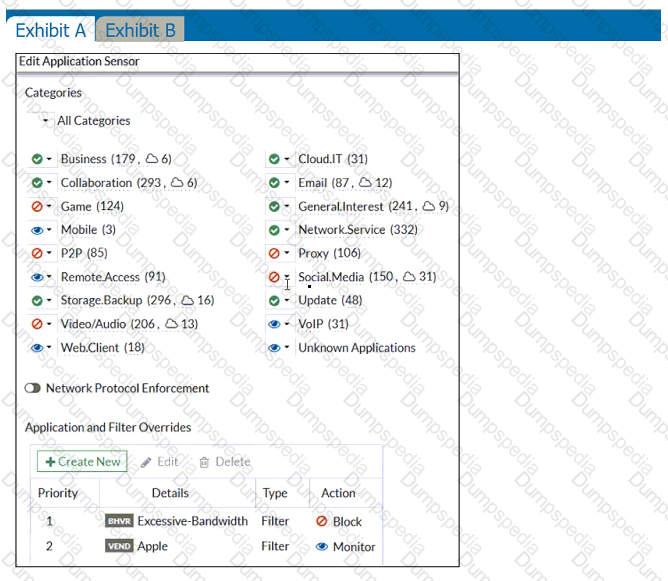Click the Edit override button
The width and height of the screenshot is (668, 581).
pyautogui.click(x=159, y=462)
